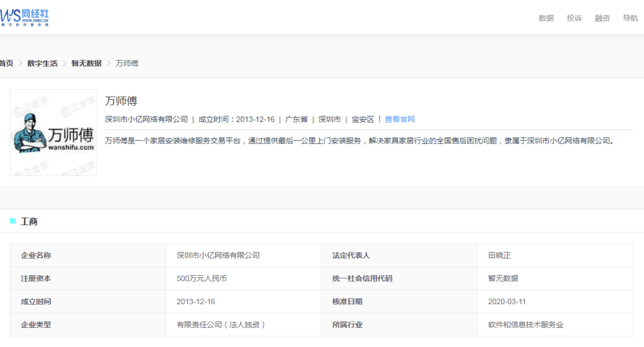The width and height of the screenshot is (644, 347).
Task: Go to 首页 in breadcrumb
Action: 6,63
